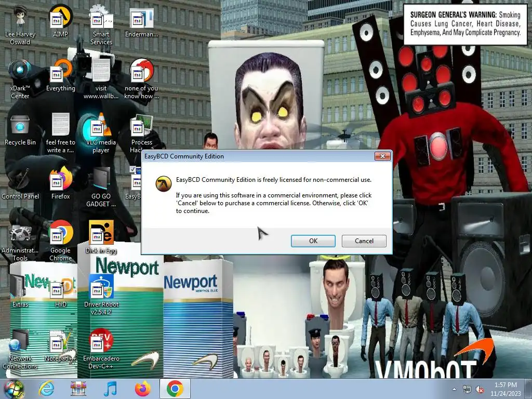Click the network tray icon
Viewport: 532px width, 399px height.
point(467,390)
